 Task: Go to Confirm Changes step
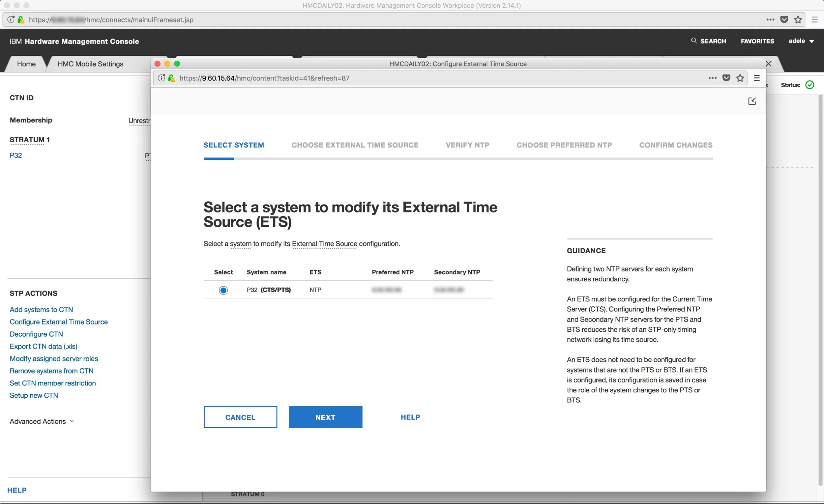pos(676,145)
